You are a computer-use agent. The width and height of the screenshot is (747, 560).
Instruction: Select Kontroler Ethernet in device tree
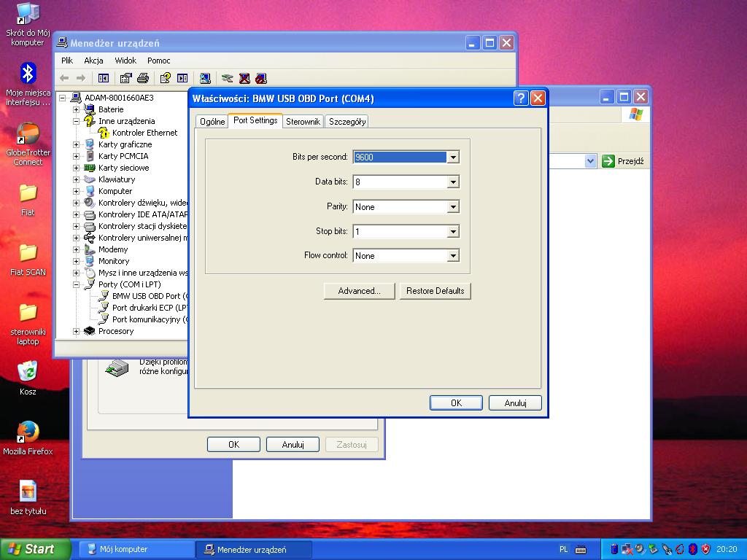coord(144,133)
